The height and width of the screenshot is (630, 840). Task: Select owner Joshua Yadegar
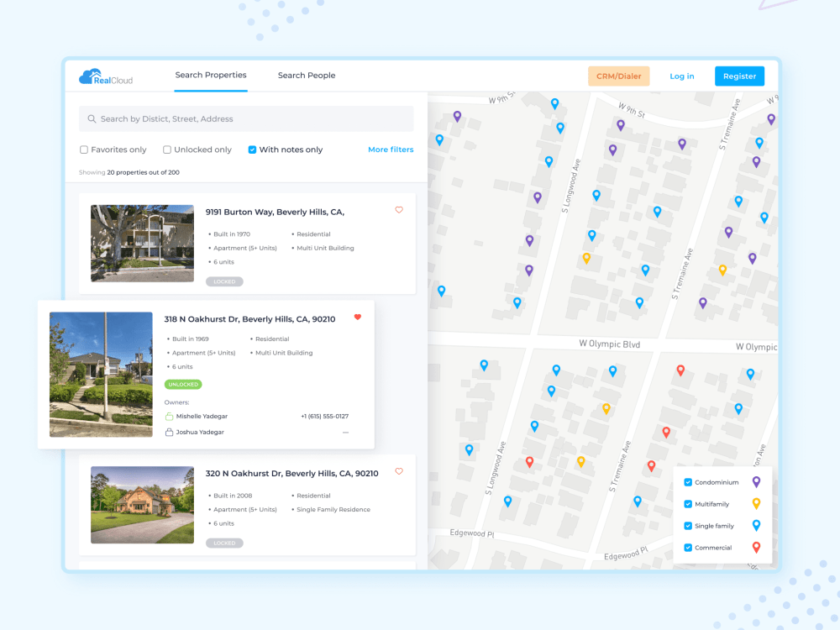coord(200,432)
